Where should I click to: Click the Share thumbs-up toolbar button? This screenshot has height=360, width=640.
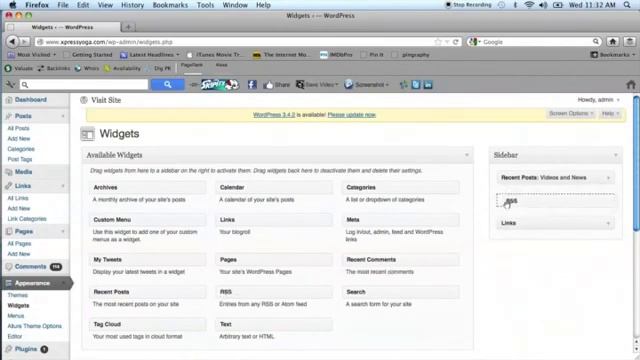point(277,85)
